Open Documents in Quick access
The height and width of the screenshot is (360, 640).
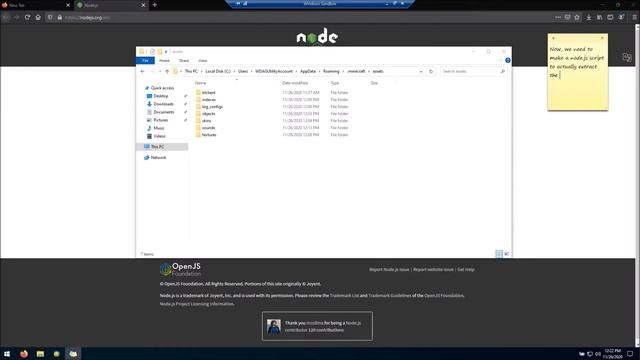pos(164,112)
